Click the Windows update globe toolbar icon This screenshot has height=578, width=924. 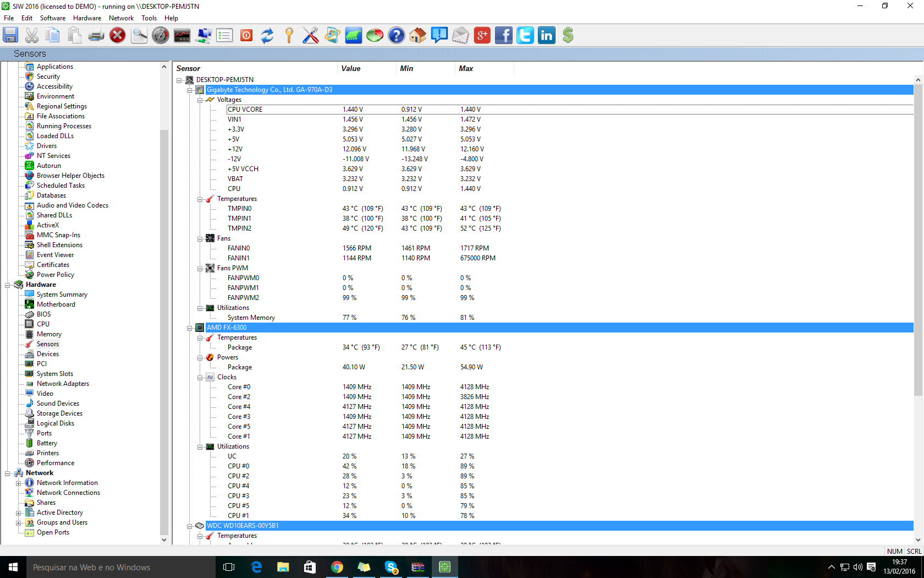coord(332,35)
